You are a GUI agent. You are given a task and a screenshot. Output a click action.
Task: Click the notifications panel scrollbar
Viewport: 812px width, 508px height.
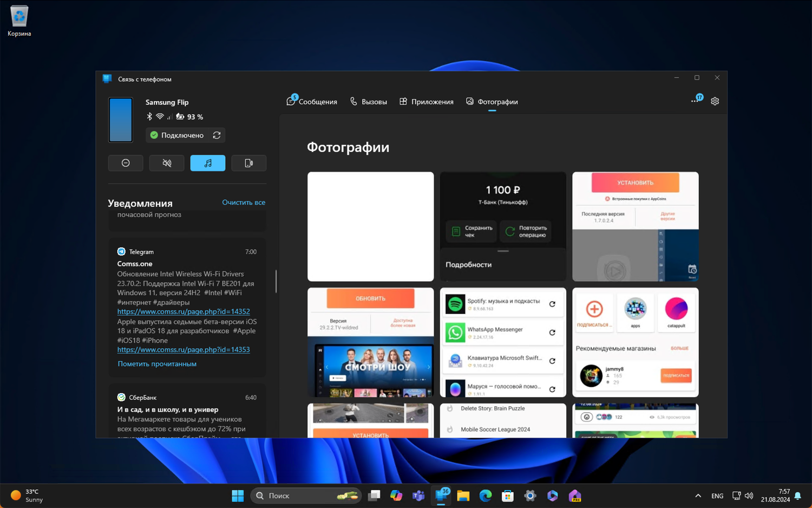coord(276,281)
